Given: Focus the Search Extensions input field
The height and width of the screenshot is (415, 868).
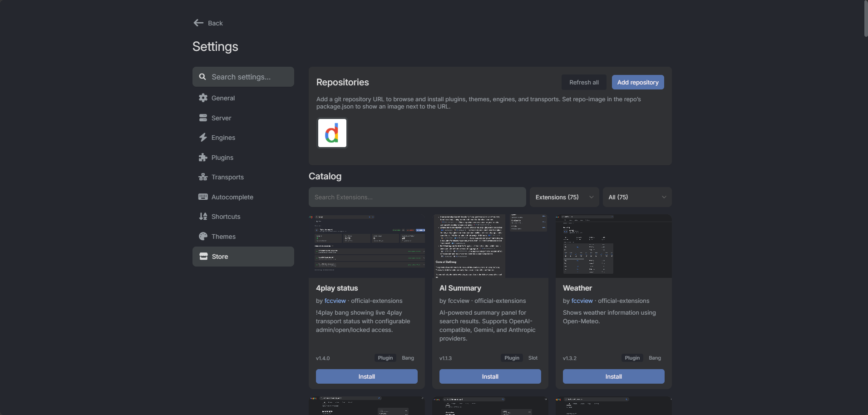Looking at the screenshot, I should (417, 197).
